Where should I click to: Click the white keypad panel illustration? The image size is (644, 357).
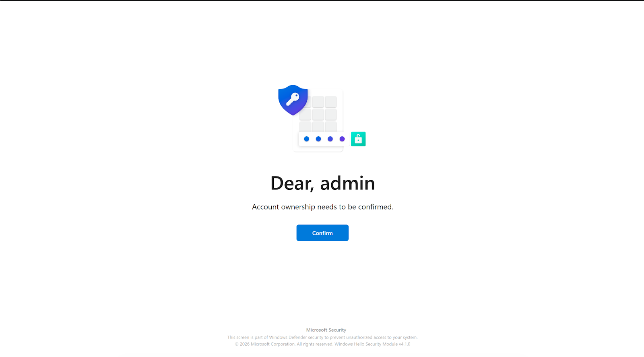click(318, 121)
